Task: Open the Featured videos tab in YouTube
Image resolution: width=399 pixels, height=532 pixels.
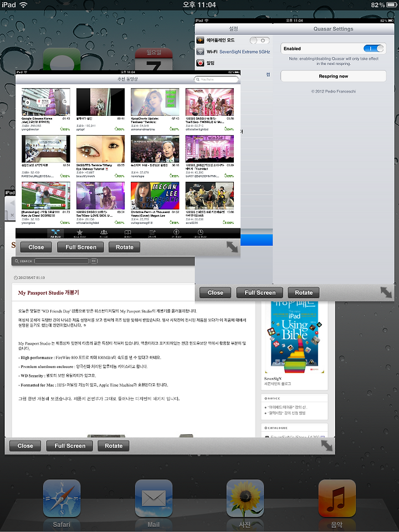Action: [55, 233]
